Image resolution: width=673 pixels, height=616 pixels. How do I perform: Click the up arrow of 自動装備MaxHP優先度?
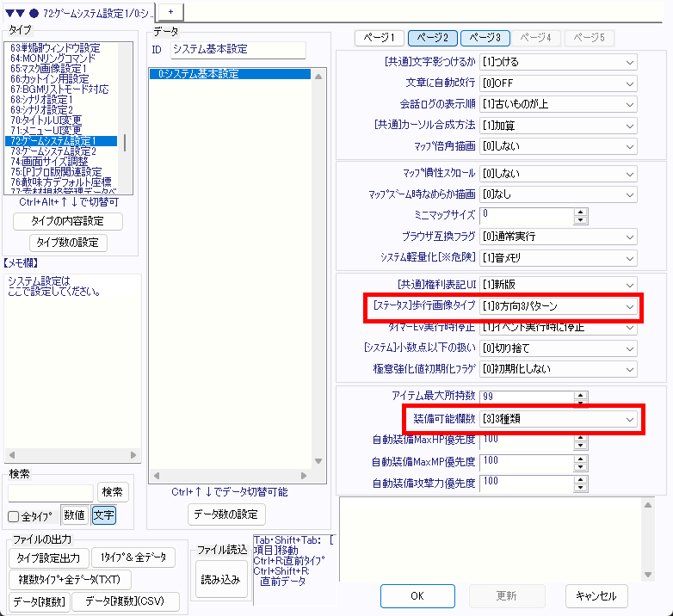click(581, 436)
